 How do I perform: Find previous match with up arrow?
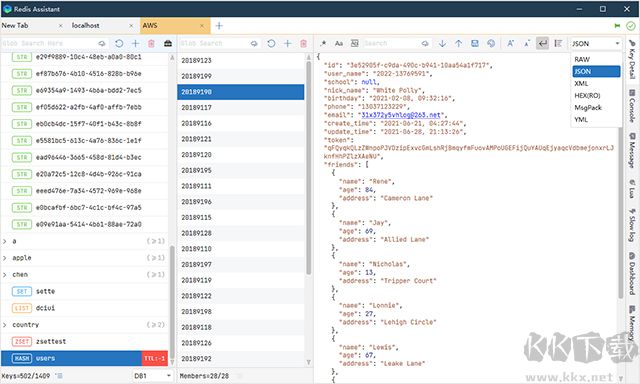[458, 43]
